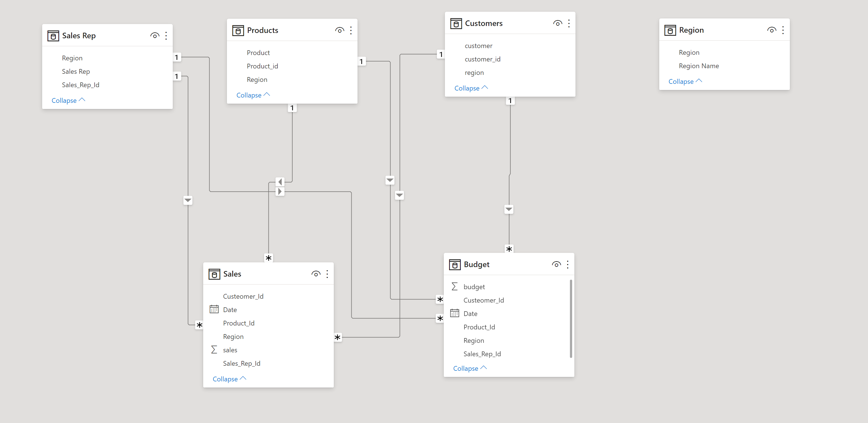Collapse the Customers table card
868x423 pixels.
click(471, 88)
